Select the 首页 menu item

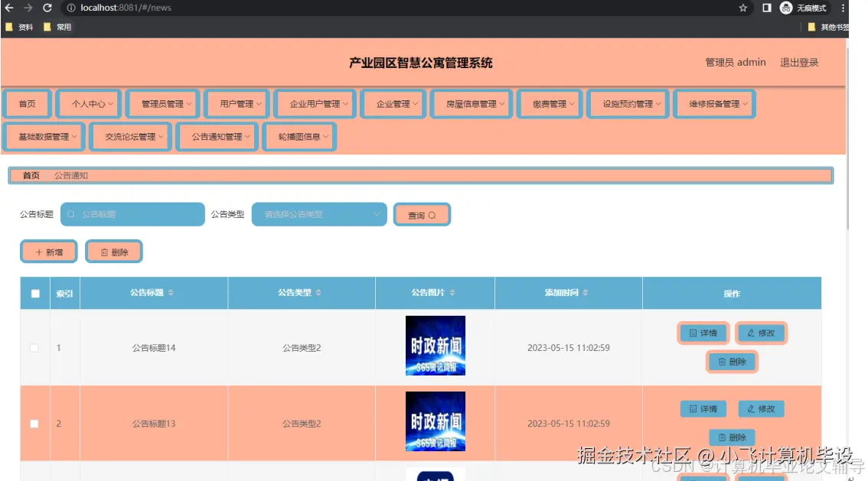pos(26,102)
